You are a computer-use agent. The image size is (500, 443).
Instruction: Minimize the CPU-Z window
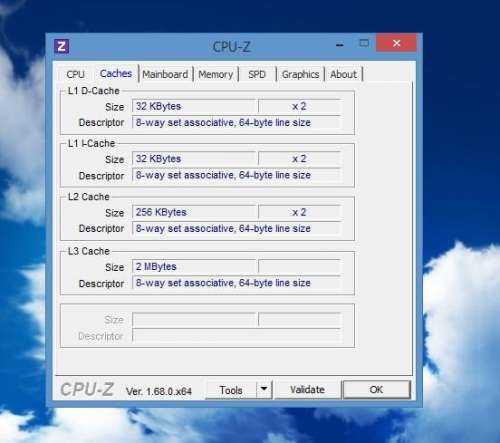pyautogui.click(x=340, y=44)
